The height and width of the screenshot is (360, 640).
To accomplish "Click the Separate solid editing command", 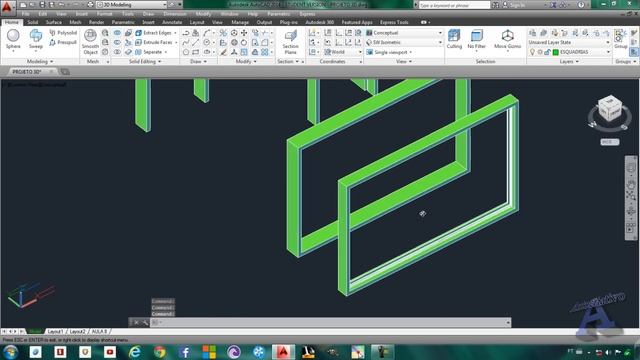I will pyautogui.click(x=150, y=52).
